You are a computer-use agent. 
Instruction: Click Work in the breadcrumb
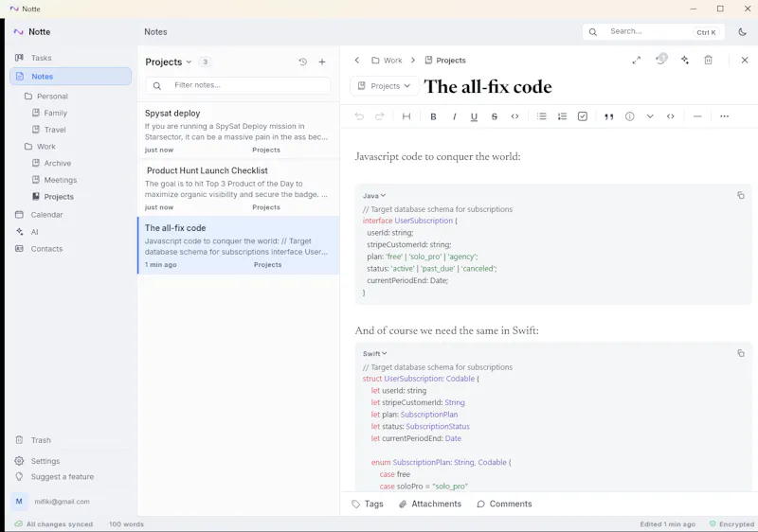coord(387,61)
